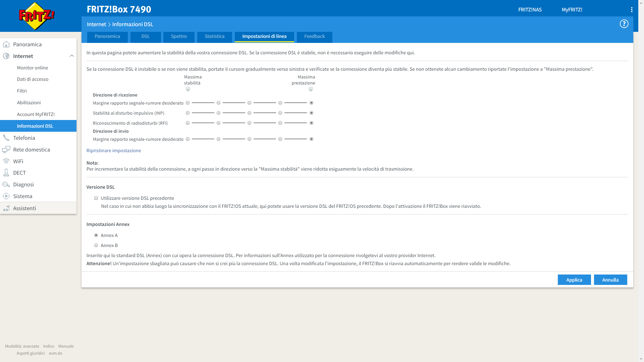The height and width of the screenshot is (362, 644).
Task: Select the Annex A radio button
Action: (96, 235)
